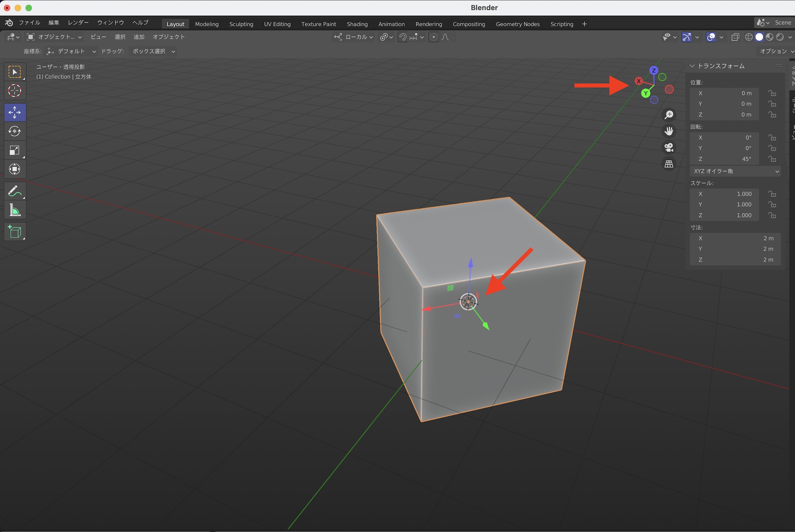Switch to orthographic view grid icon
The image size is (795, 532).
669,164
